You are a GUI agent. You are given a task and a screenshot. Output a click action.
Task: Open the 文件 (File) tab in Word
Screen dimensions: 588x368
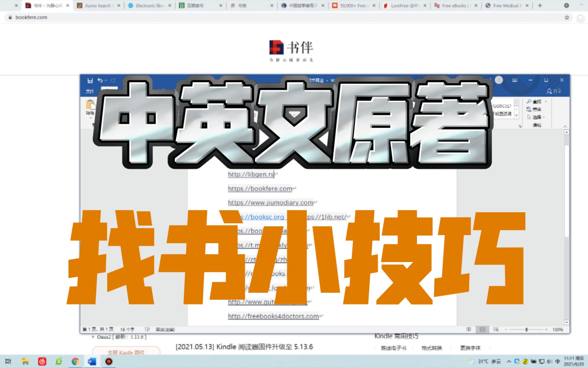[x=90, y=91]
